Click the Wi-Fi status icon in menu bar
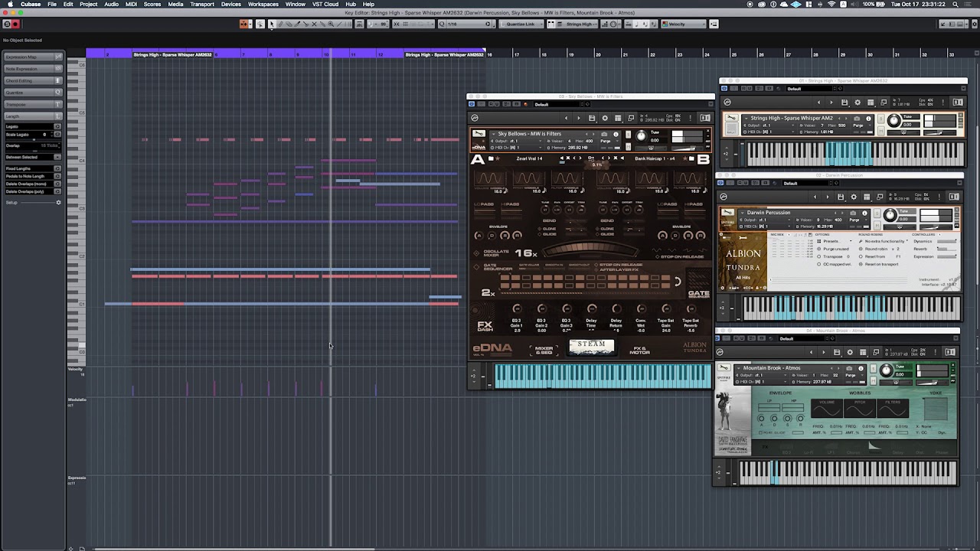 [831, 4]
